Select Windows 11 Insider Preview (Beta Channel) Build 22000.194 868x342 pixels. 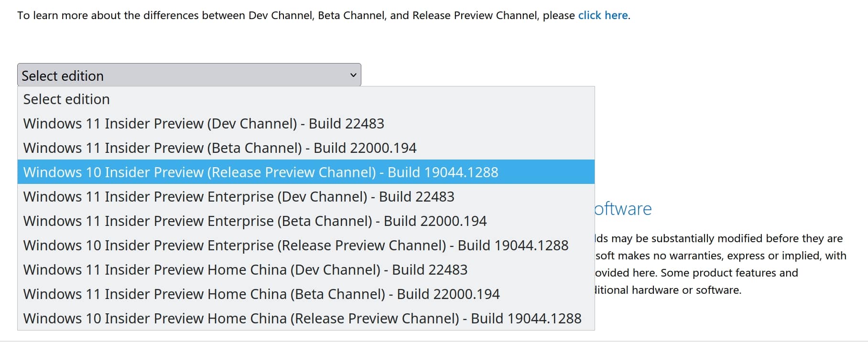coord(306,148)
